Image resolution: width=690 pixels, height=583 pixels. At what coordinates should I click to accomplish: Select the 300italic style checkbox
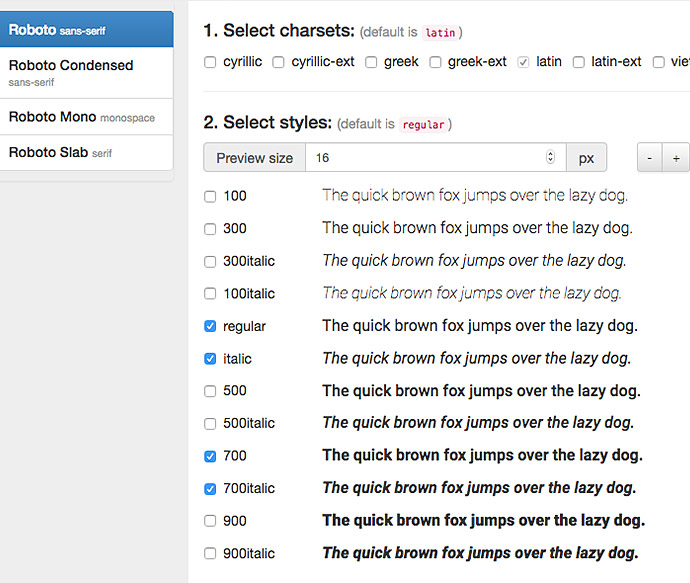210,261
